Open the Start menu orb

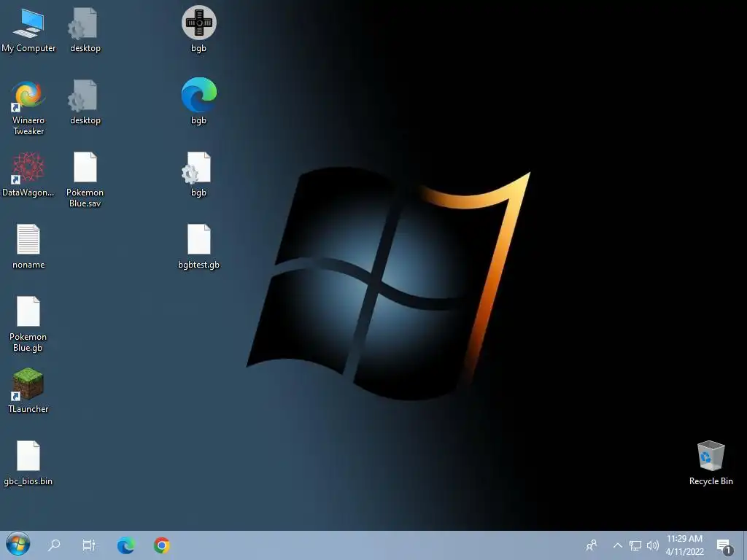coord(18,545)
